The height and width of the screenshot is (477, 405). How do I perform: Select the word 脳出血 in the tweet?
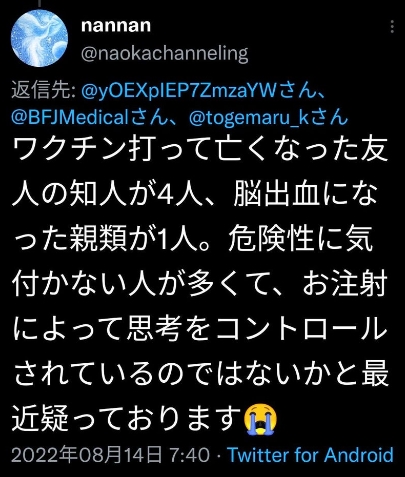(x=276, y=195)
